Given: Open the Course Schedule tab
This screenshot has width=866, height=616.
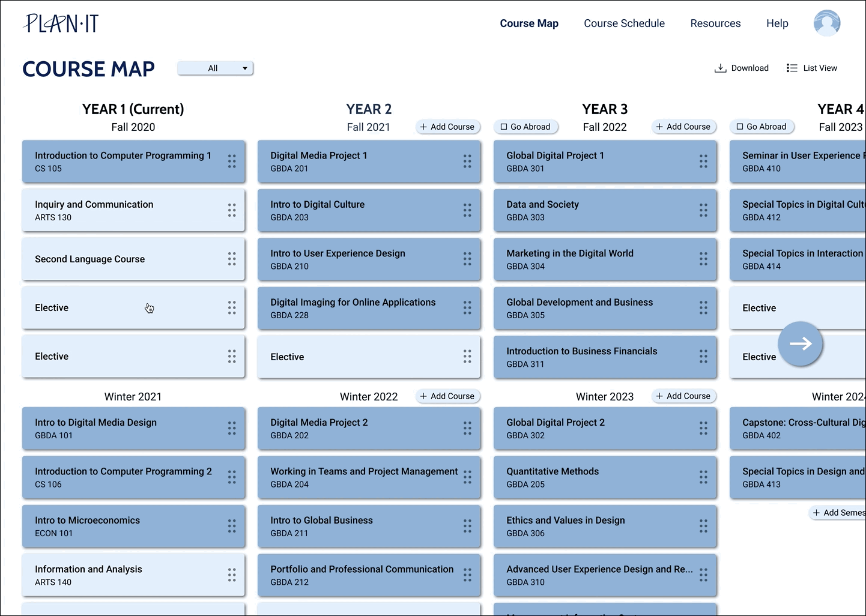Looking at the screenshot, I should [x=624, y=23].
